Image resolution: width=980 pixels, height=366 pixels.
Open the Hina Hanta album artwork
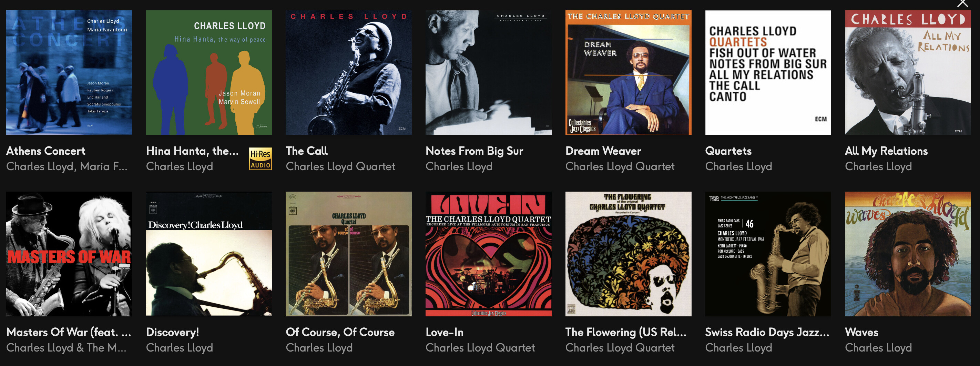tap(209, 72)
